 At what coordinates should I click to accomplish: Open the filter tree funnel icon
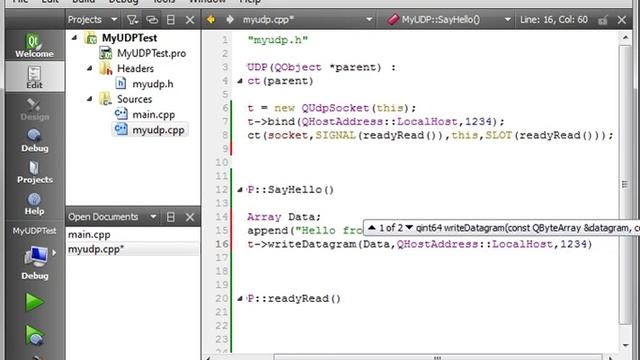click(132, 20)
